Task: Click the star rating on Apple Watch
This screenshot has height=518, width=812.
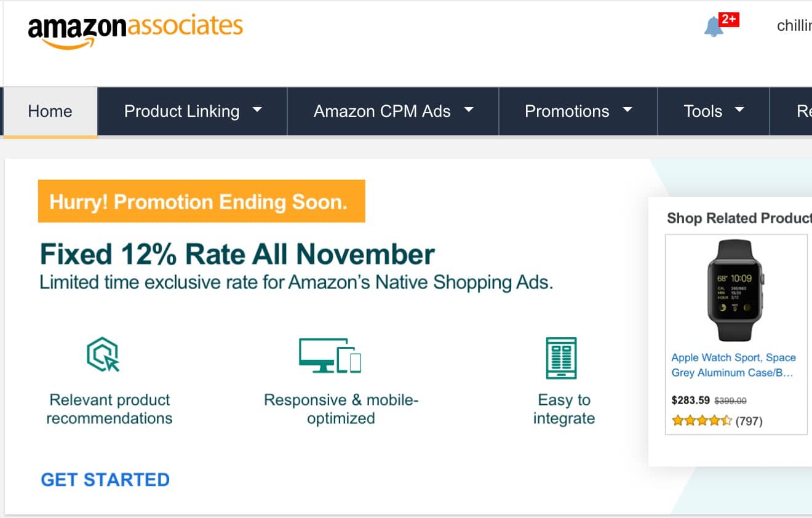Action: (x=702, y=421)
